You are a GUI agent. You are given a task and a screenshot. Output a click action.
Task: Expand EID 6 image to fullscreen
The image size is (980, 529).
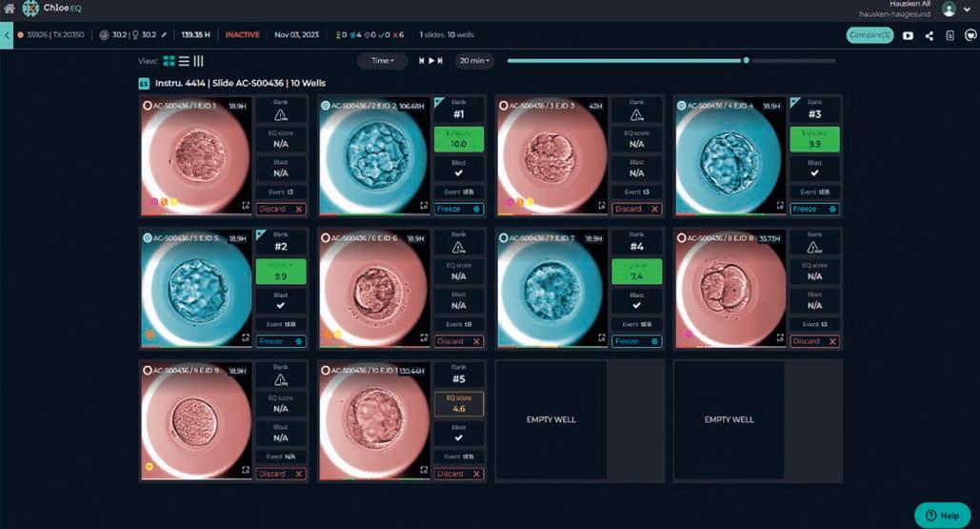click(424, 337)
